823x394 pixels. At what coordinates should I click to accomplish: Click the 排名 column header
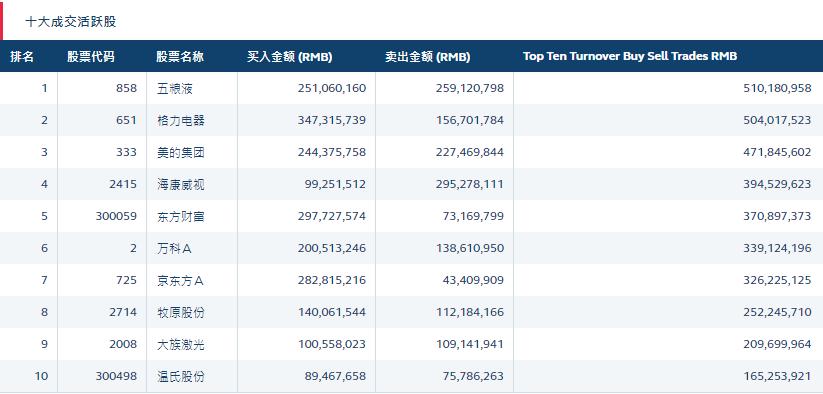coord(22,57)
